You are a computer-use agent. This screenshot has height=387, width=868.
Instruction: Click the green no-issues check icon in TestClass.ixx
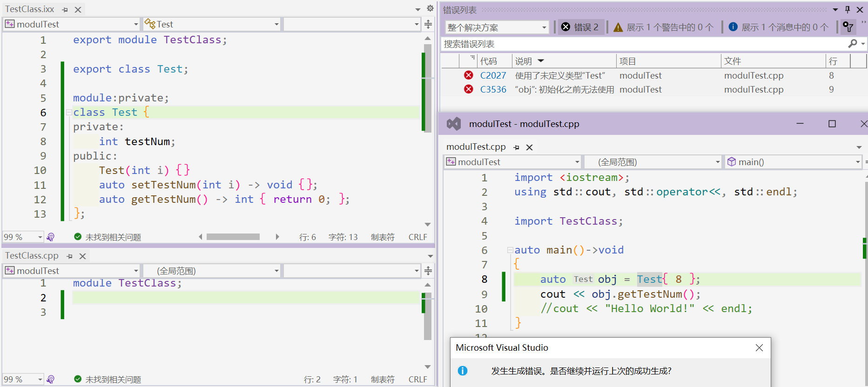point(78,237)
